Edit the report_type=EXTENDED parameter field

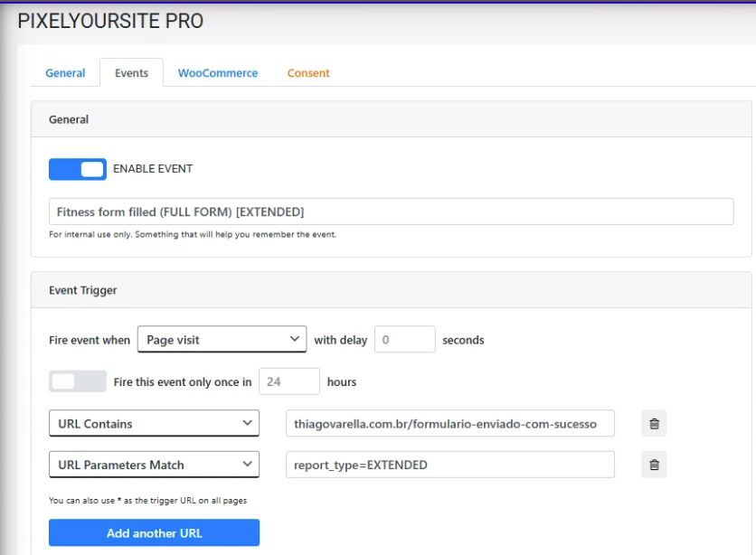coord(450,465)
